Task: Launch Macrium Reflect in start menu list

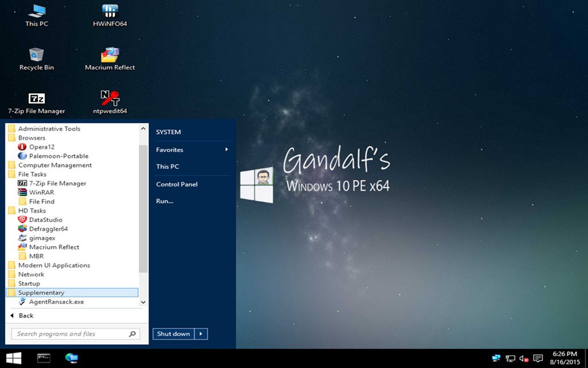Action: (x=49, y=247)
